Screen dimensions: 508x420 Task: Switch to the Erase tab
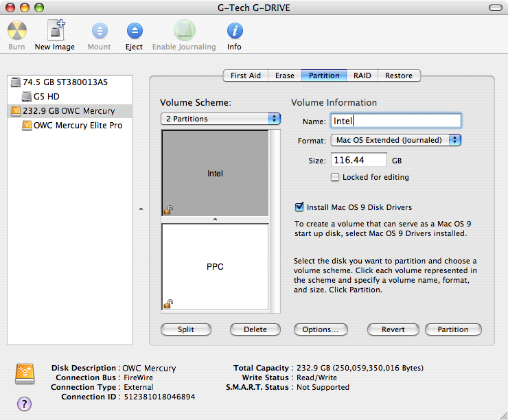tap(285, 75)
